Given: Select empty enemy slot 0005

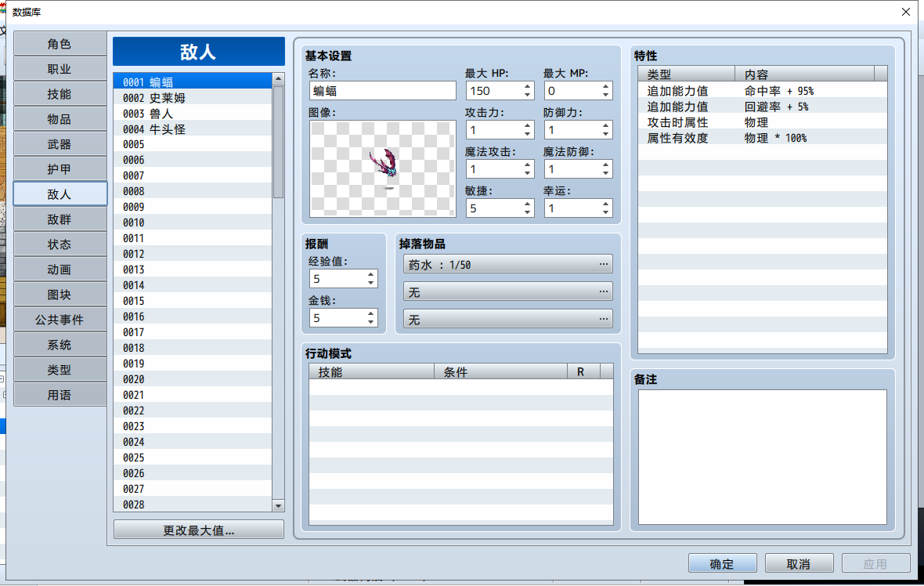Looking at the screenshot, I should (x=193, y=144).
